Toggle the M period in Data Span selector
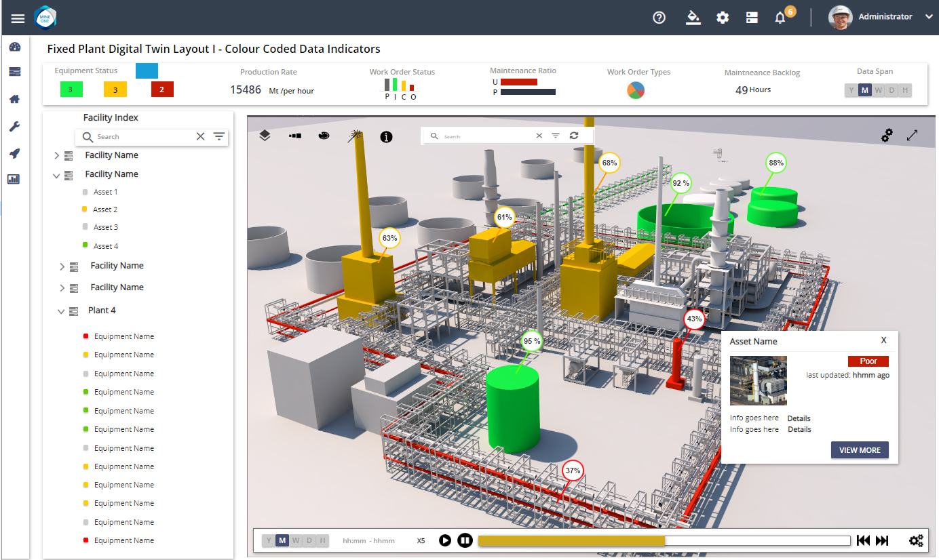This screenshot has width=939, height=560. click(x=864, y=89)
